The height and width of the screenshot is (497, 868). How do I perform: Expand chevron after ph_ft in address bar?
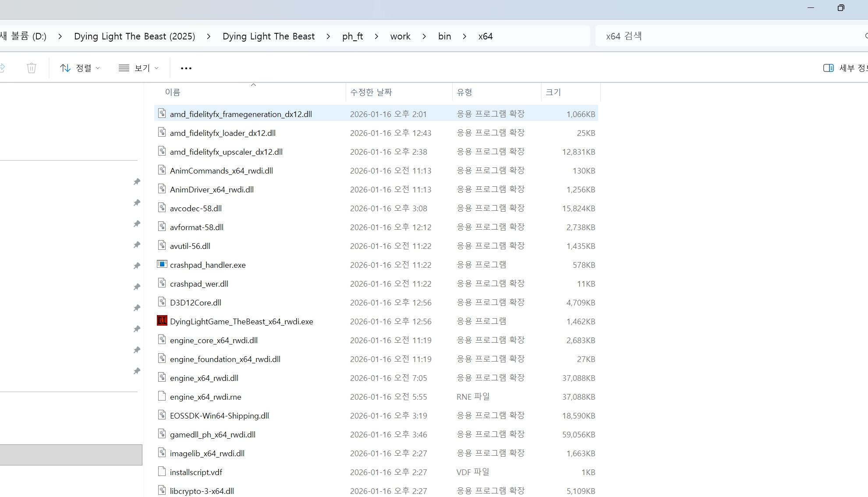pos(376,36)
